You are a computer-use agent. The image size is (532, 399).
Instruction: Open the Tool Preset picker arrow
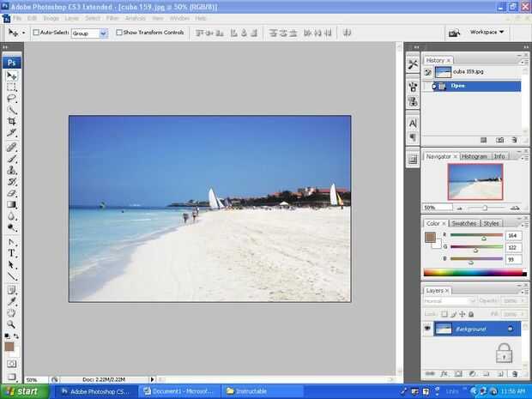pos(23,33)
